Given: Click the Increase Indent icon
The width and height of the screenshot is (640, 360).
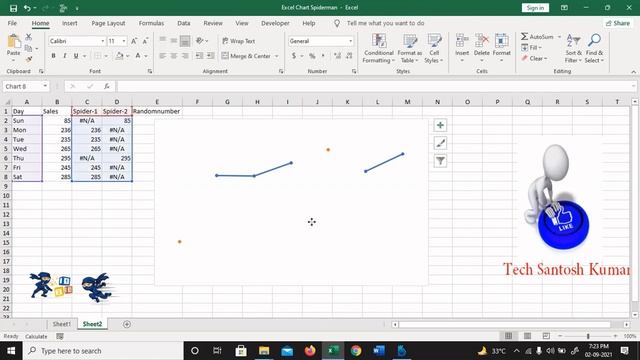Looking at the screenshot, I should [210, 56].
